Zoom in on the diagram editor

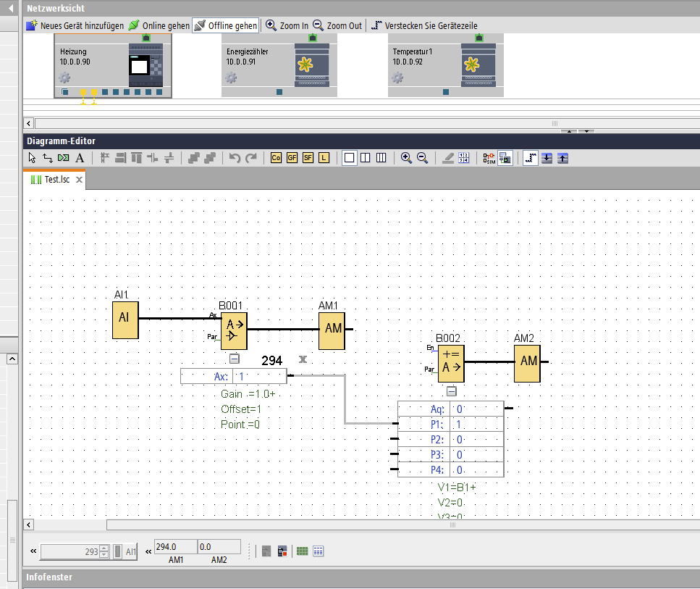tap(406, 158)
